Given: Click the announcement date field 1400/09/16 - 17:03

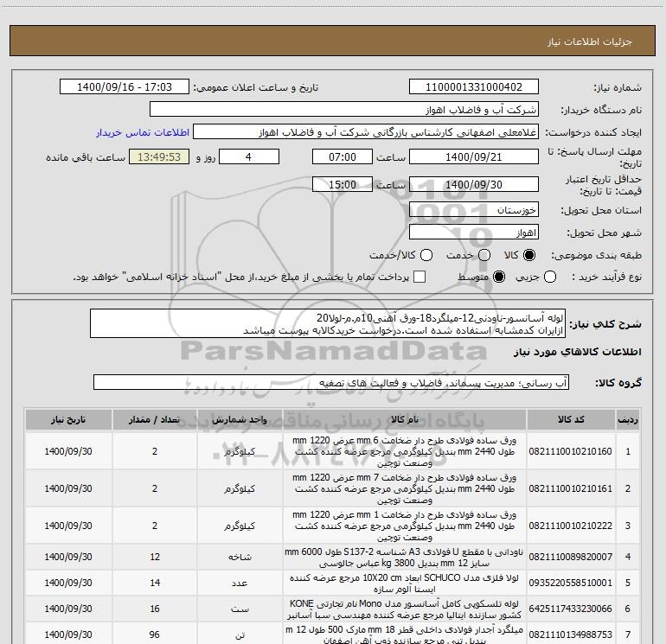Looking at the screenshot, I should click(125, 87).
